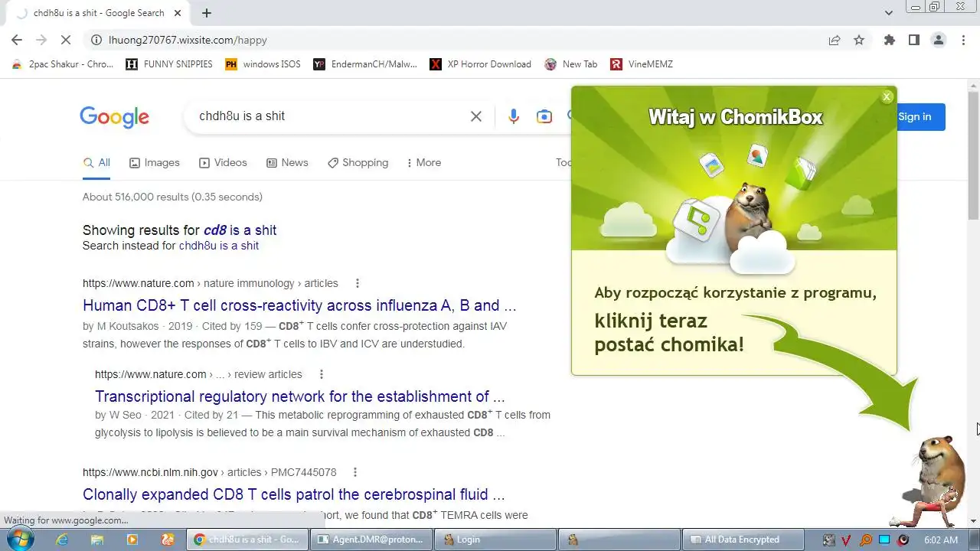Switch to Shopping search tab

(358, 162)
